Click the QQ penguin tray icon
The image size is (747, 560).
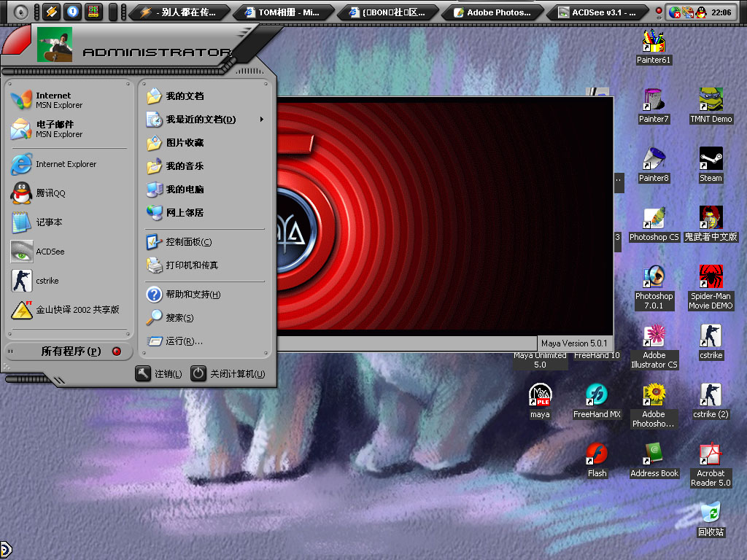(701, 12)
